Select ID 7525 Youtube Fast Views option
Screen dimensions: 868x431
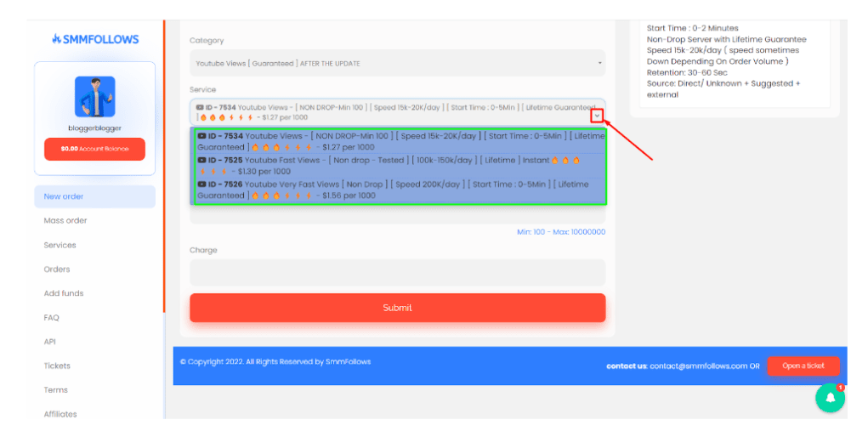[x=398, y=166]
